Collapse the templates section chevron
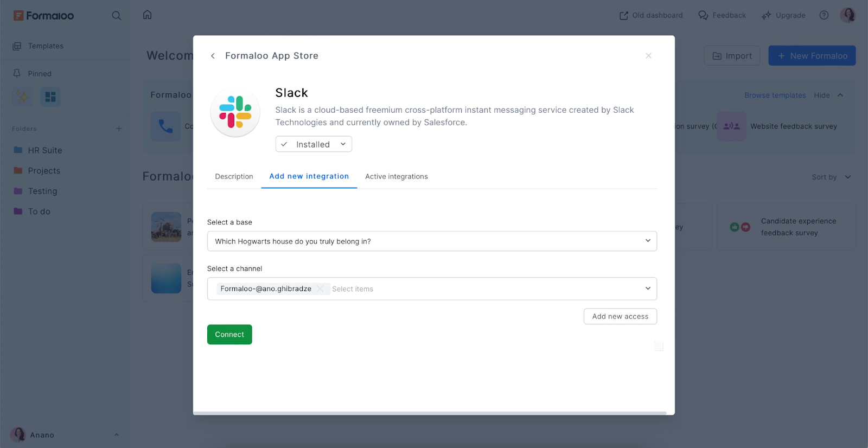 point(840,95)
